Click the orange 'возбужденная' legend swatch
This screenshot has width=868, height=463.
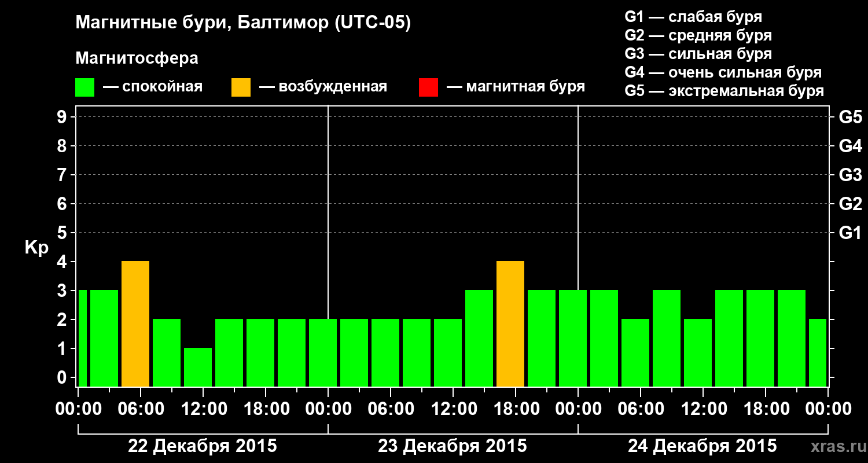click(241, 87)
